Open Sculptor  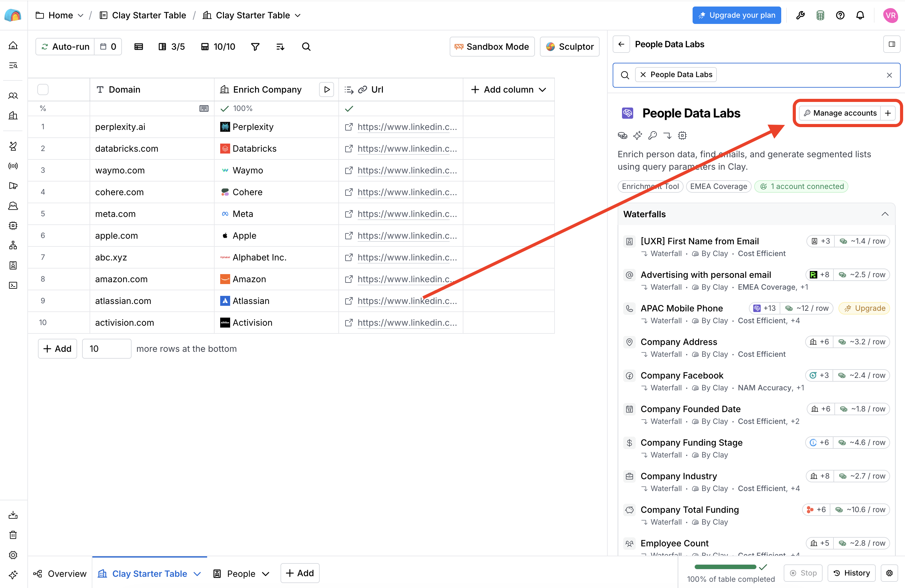[x=570, y=47]
